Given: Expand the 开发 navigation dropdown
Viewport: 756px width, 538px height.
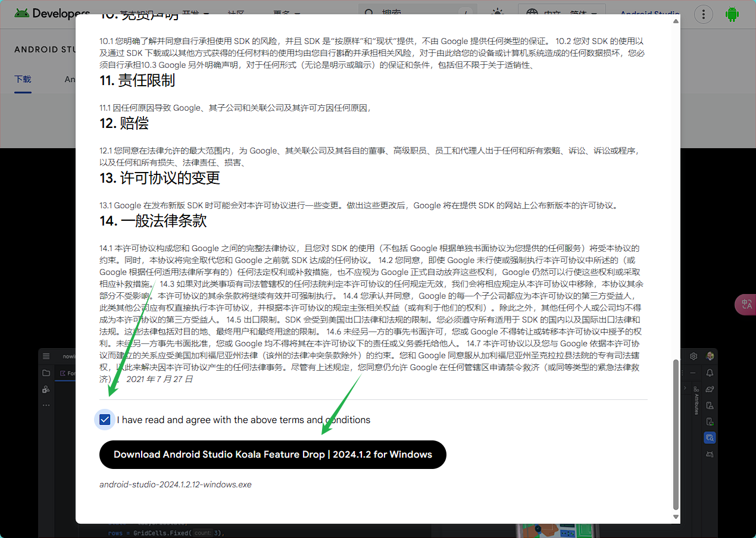Looking at the screenshot, I should click(x=195, y=13).
